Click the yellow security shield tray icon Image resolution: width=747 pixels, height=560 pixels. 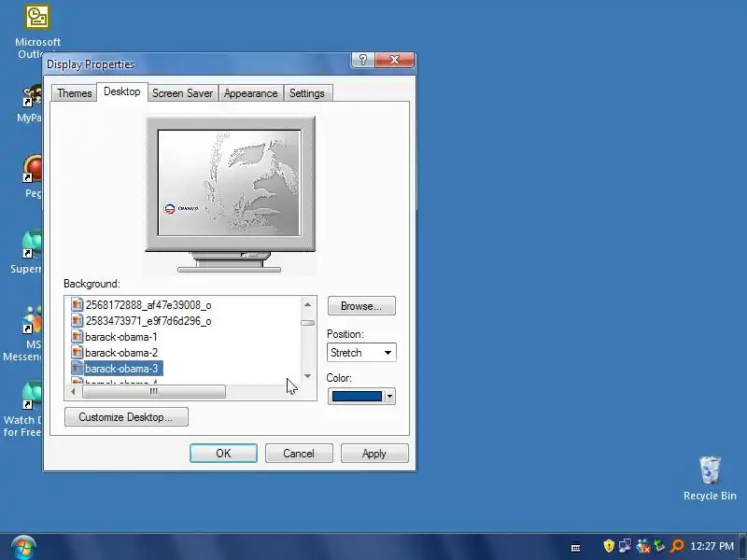[609, 546]
